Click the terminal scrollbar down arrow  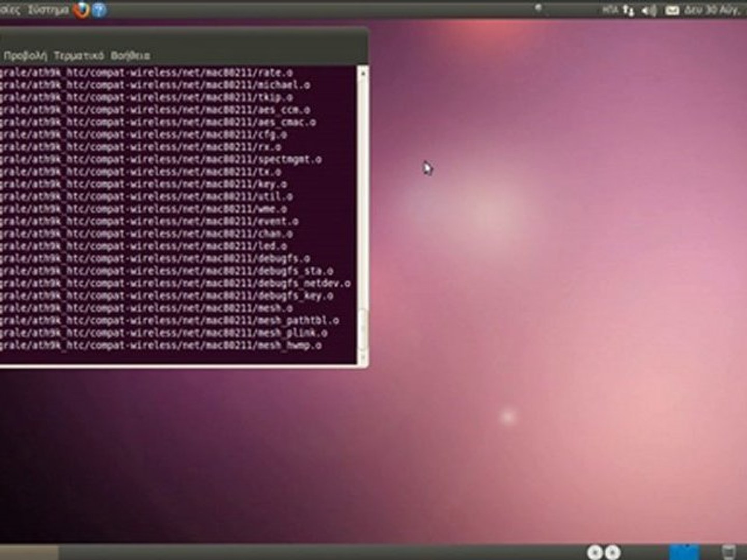click(363, 358)
